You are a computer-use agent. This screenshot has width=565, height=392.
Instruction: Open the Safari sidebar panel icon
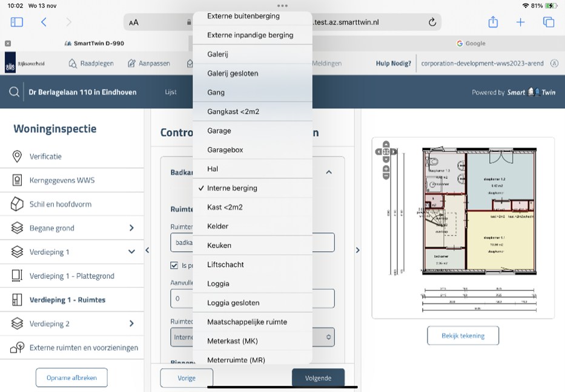point(16,22)
